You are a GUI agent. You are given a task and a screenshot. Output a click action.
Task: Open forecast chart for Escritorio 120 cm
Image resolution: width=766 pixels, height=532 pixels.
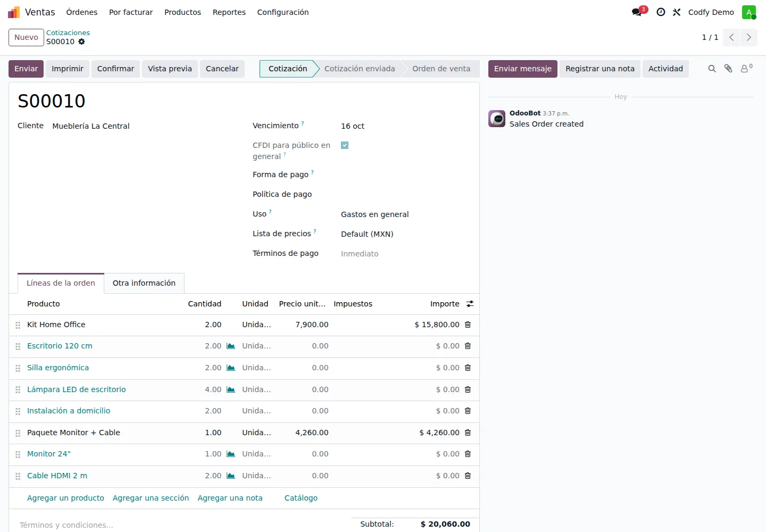(x=231, y=346)
